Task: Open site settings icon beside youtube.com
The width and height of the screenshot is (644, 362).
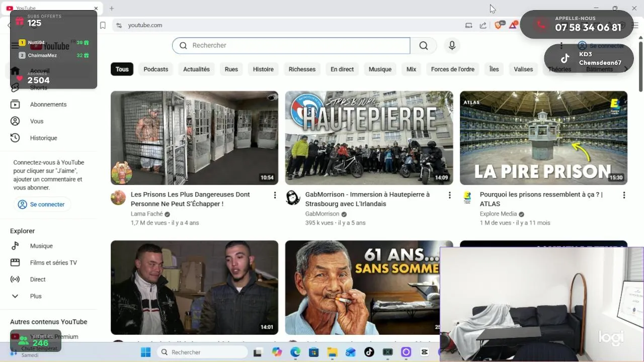Action: [119, 25]
